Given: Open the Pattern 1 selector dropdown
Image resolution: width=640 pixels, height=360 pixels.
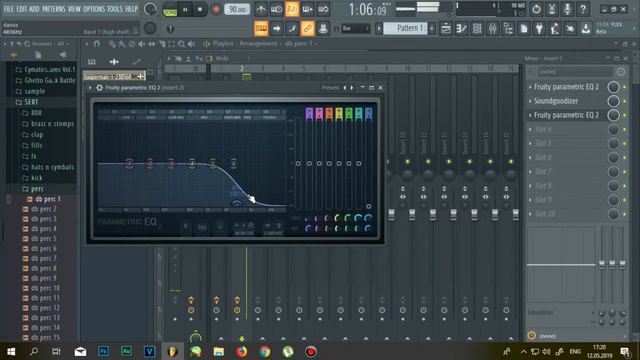Looking at the screenshot, I should tap(405, 29).
